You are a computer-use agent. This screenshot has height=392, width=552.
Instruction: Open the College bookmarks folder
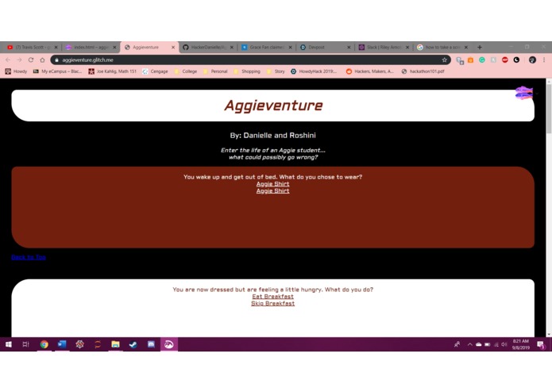[x=186, y=71]
